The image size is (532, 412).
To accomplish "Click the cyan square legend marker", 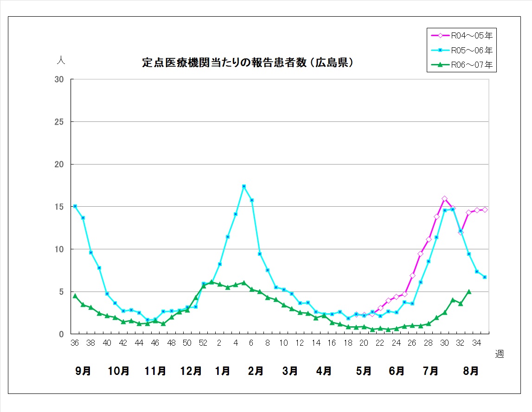I will tap(440, 50).
